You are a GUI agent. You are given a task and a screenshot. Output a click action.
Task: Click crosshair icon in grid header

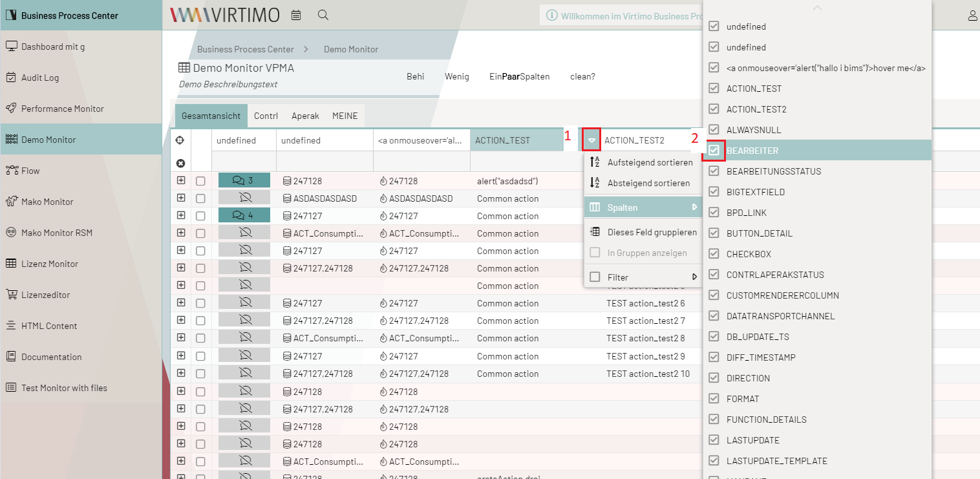click(181, 140)
